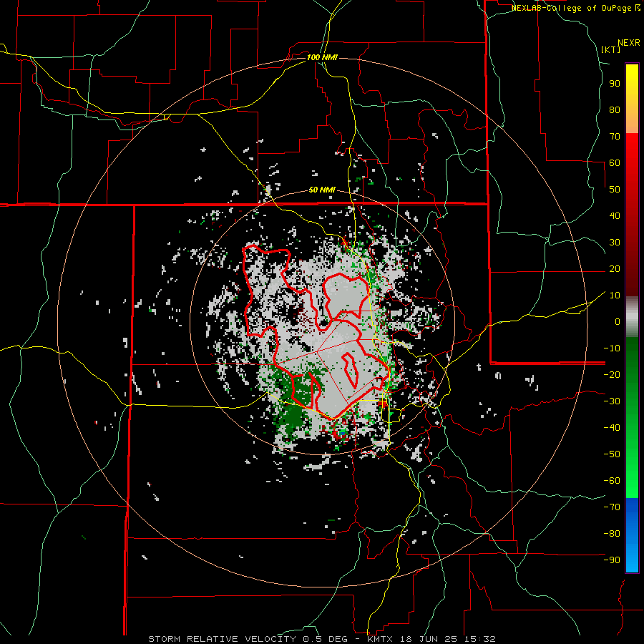The height and width of the screenshot is (644, 644).
Task: Click the blue segment of the velocity color bar
Action: (x=632, y=535)
